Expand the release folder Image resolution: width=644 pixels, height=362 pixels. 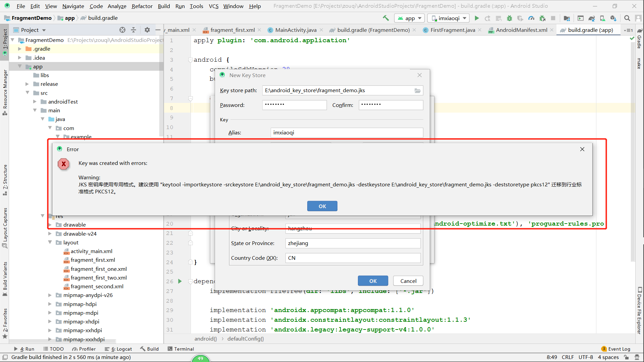tap(27, 84)
